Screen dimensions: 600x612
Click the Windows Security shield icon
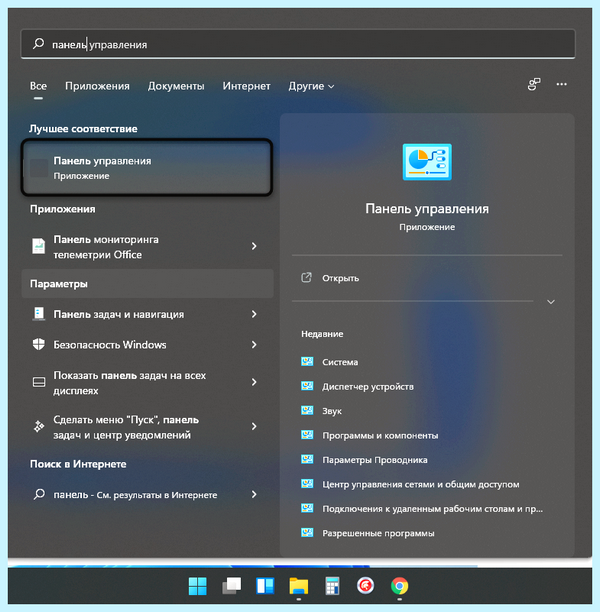point(39,344)
